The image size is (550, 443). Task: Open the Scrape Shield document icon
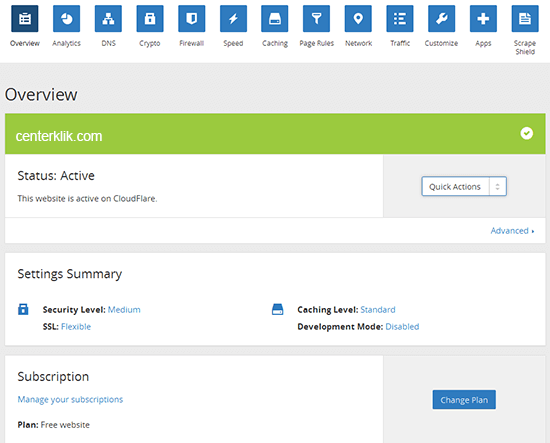[525, 19]
